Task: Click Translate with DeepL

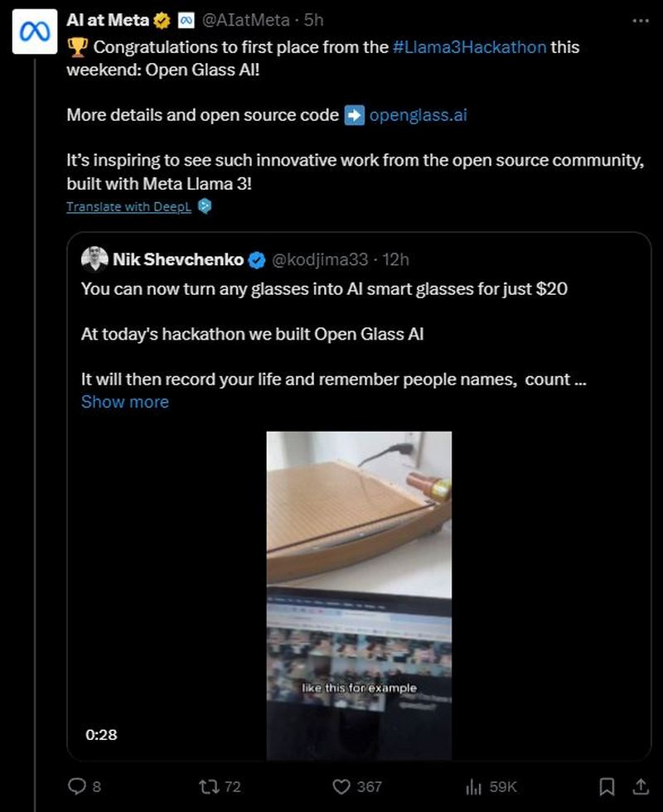Action: (x=128, y=206)
